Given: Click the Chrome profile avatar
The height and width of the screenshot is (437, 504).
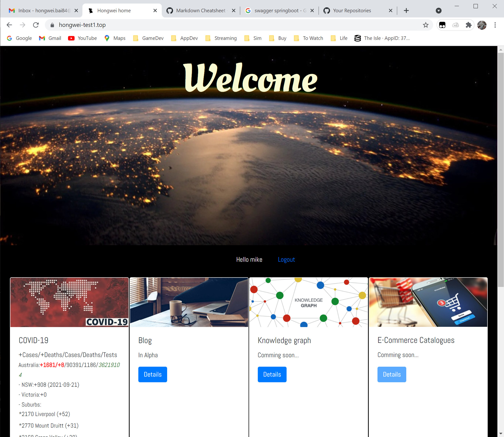Looking at the screenshot, I should (x=482, y=25).
